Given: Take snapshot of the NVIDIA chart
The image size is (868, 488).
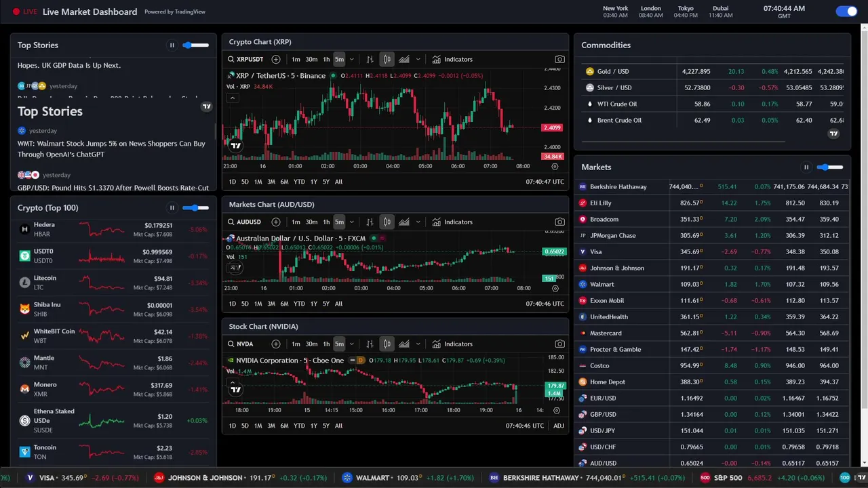Looking at the screenshot, I should [x=559, y=344].
